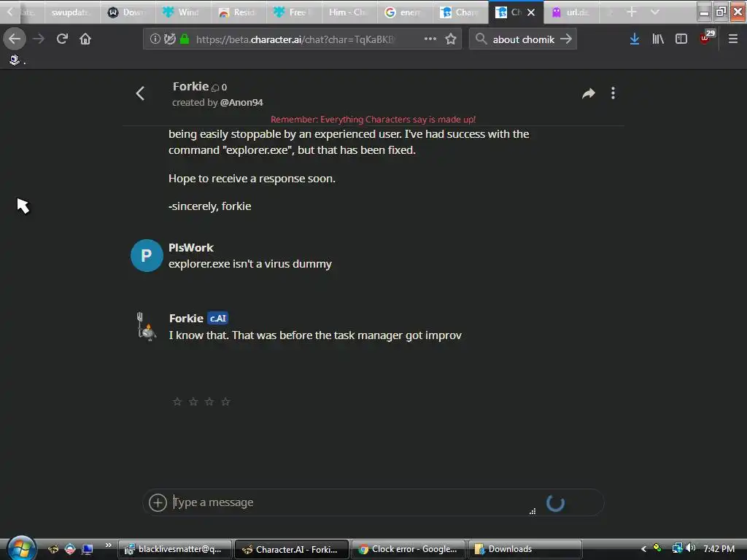This screenshot has height=560, width=747.
Task: Rate the reply four stars
Action: pos(226,402)
